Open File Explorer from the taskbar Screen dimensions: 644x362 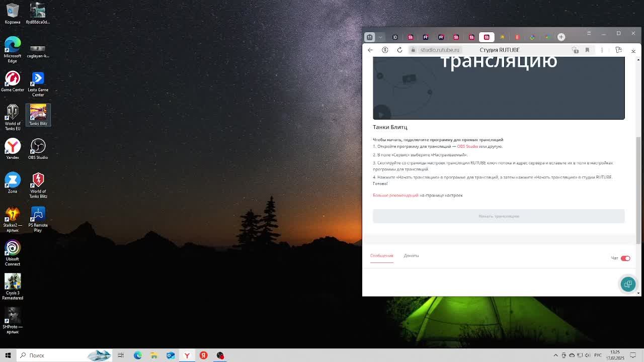pyautogui.click(x=154, y=355)
